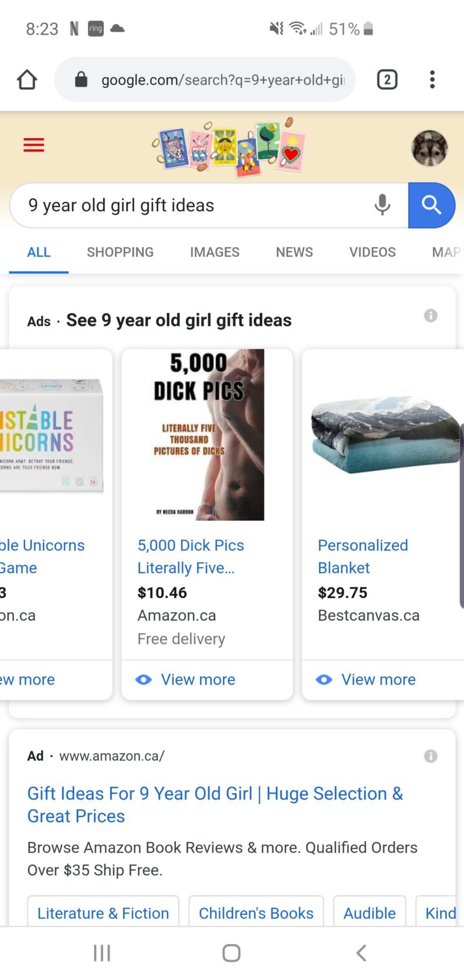Tap the microphone voice search icon
The height and width of the screenshot is (980, 464).
tap(382, 205)
